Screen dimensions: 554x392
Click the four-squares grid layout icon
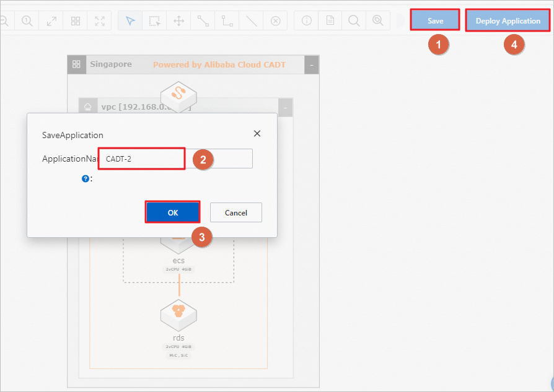click(x=76, y=21)
